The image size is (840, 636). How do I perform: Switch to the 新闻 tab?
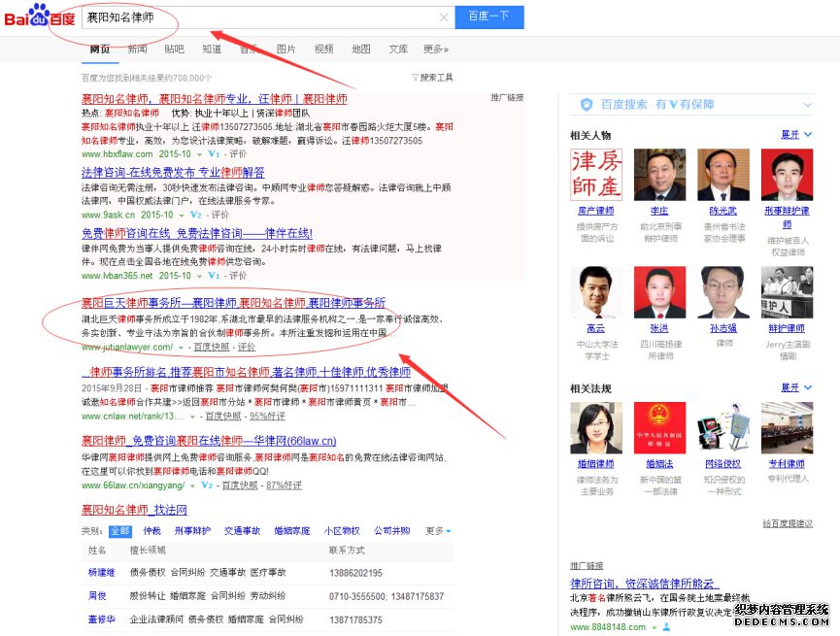click(137, 50)
